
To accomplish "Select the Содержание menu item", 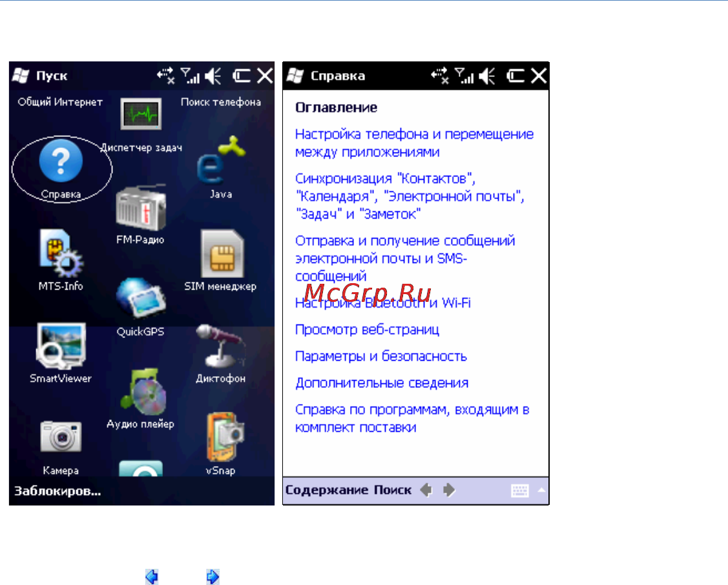I will 327,490.
